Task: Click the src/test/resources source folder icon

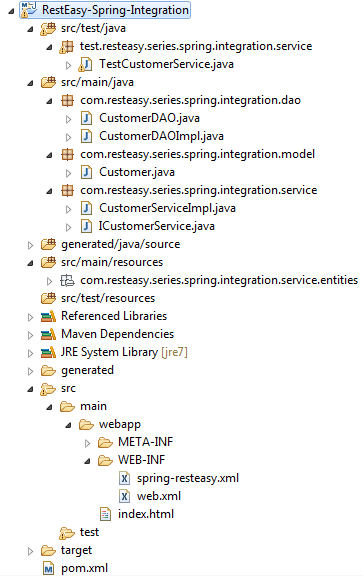Action: pyautogui.click(x=48, y=298)
